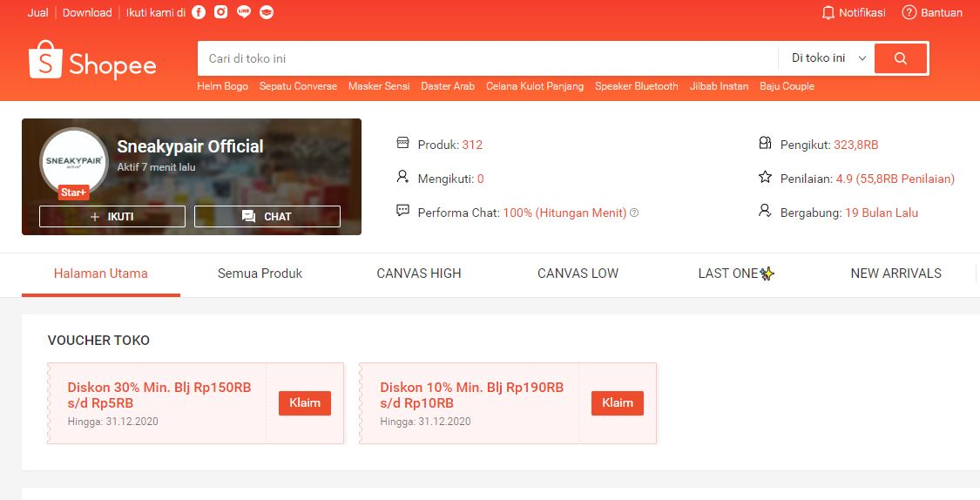Click the Bergabung person icon

tap(765, 211)
